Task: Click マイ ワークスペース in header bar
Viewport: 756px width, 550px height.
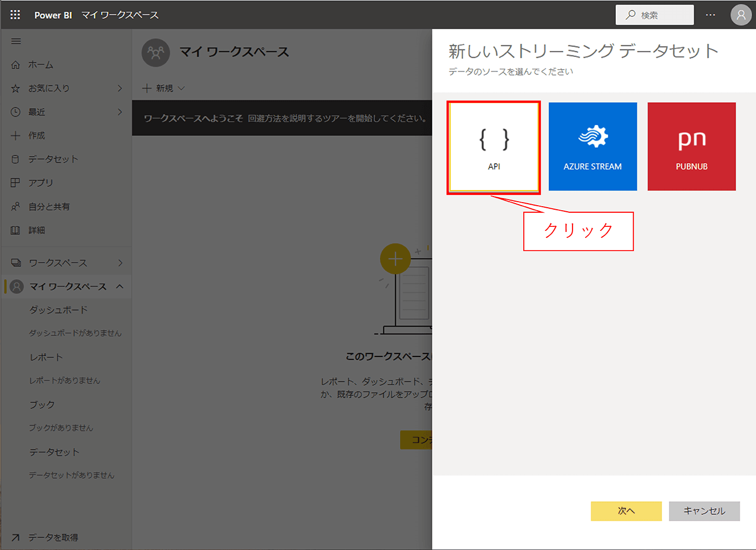Action: (120, 15)
